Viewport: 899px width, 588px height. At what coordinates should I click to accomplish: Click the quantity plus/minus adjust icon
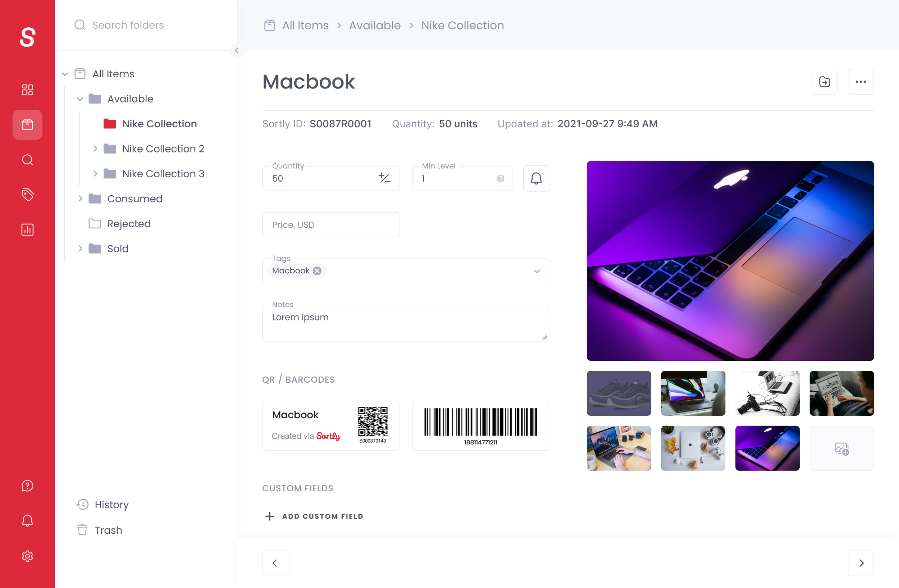(384, 178)
